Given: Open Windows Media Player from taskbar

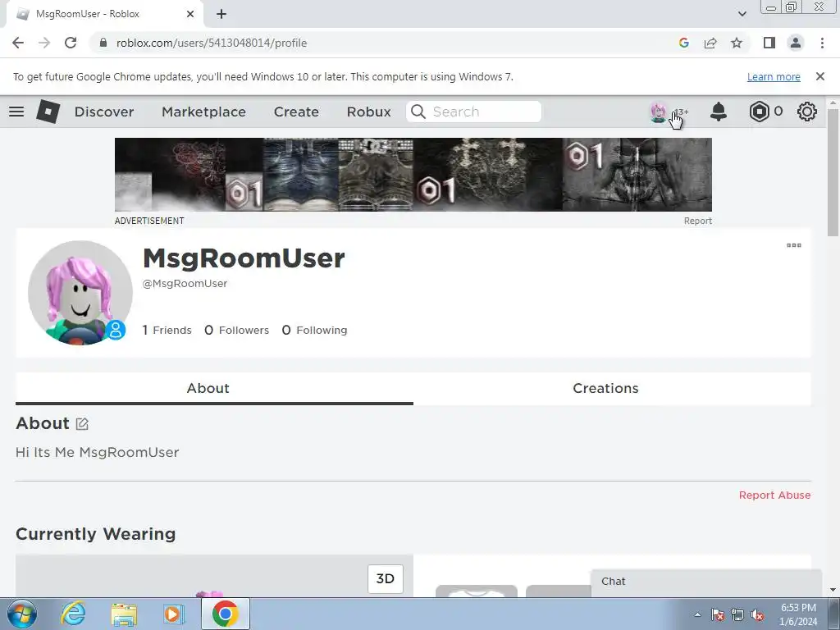Looking at the screenshot, I should (x=174, y=614).
